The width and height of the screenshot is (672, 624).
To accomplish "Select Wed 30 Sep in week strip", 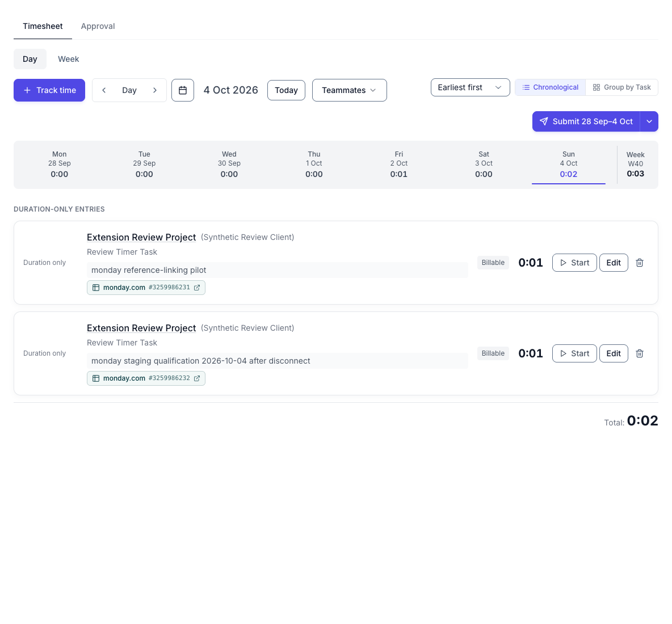I will 229,165.
